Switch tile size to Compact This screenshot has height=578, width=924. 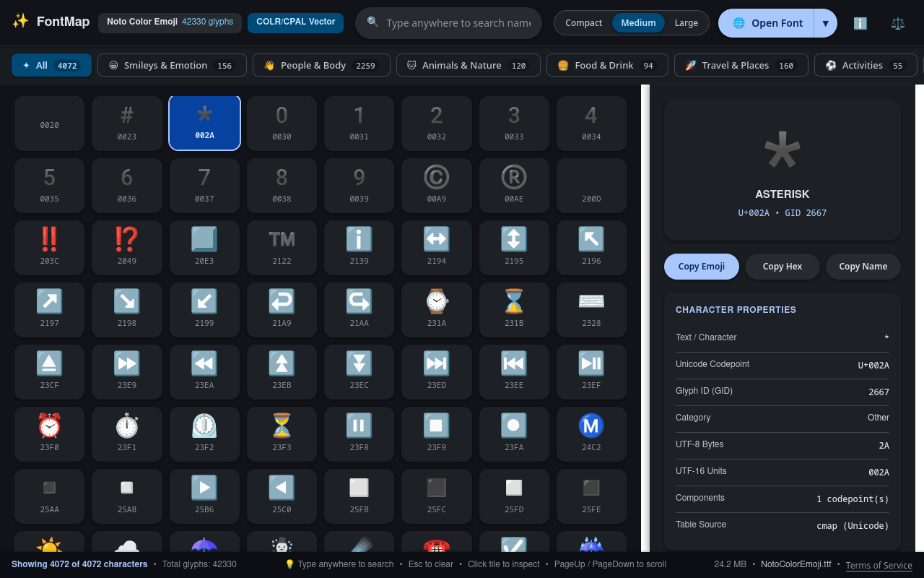pyautogui.click(x=583, y=23)
